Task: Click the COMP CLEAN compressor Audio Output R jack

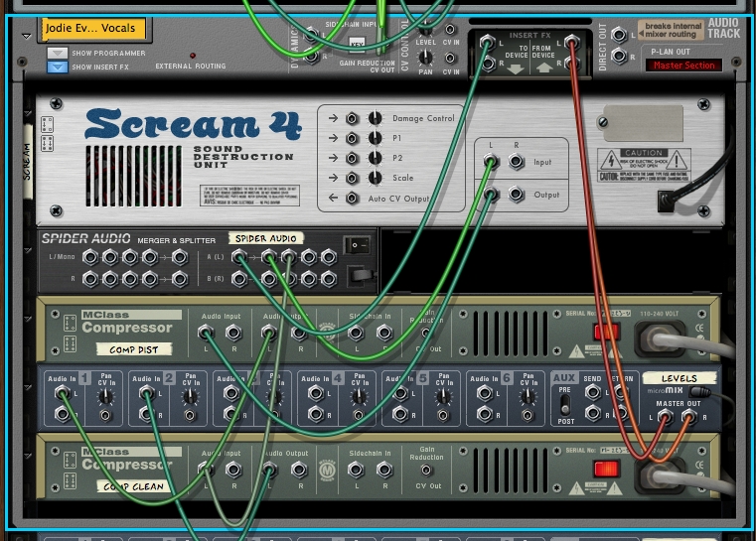Action: pos(298,470)
